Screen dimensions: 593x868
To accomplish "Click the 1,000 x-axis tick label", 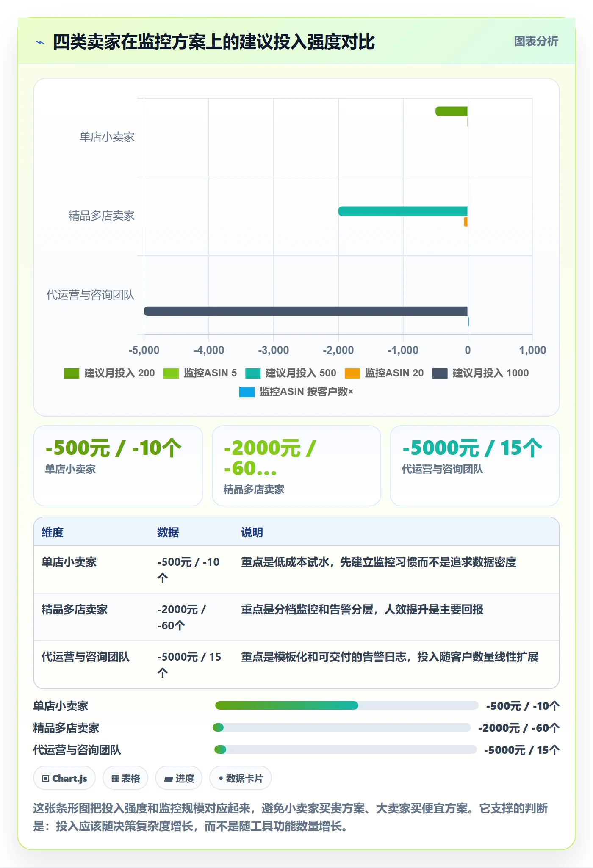I will click(x=532, y=350).
